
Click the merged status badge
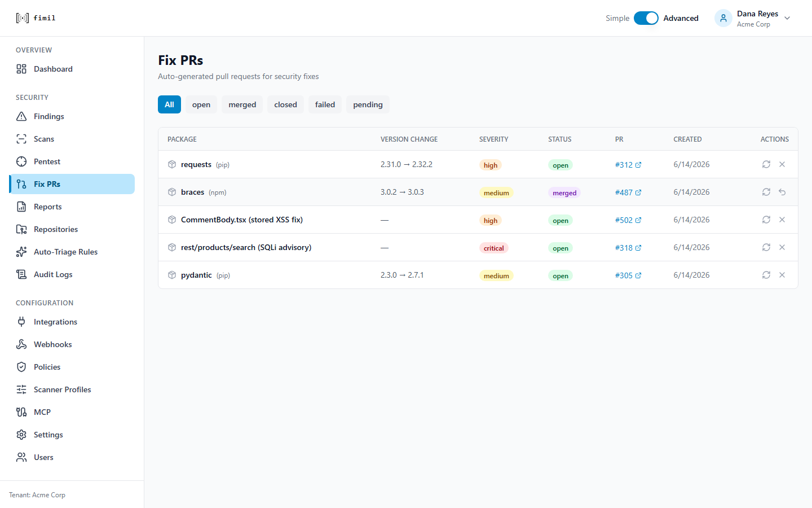click(x=564, y=192)
